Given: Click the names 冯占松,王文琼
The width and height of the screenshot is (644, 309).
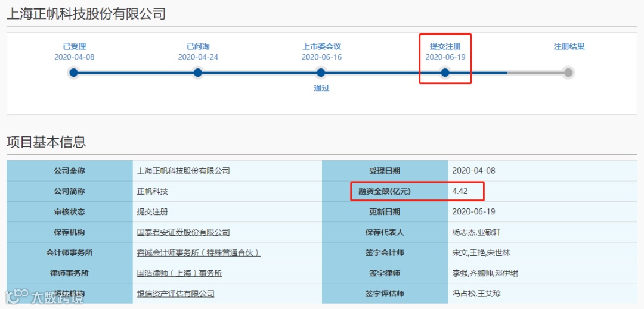Looking at the screenshot, I should coord(476,294).
